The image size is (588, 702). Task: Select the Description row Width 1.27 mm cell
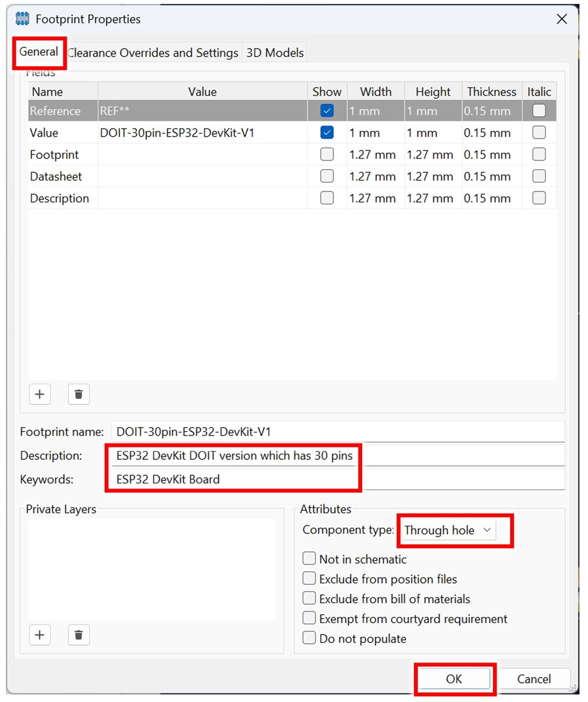click(376, 198)
